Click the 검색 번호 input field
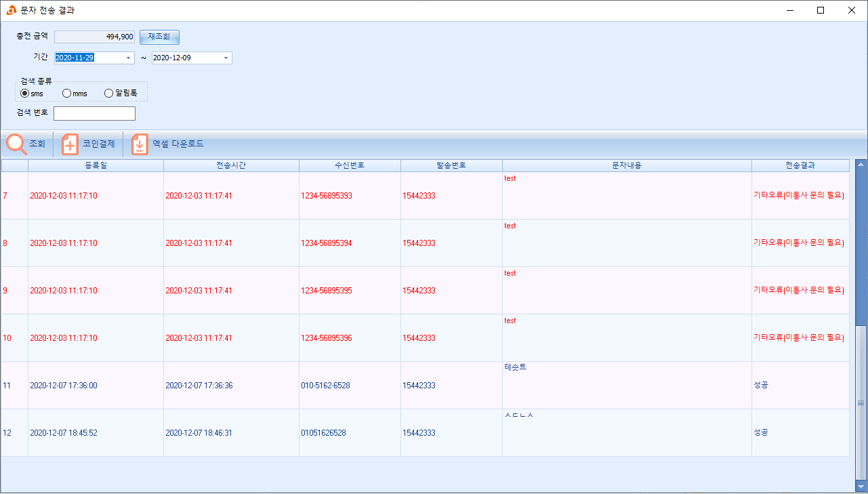This screenshot has width=868, height=494. coord(94,113)
